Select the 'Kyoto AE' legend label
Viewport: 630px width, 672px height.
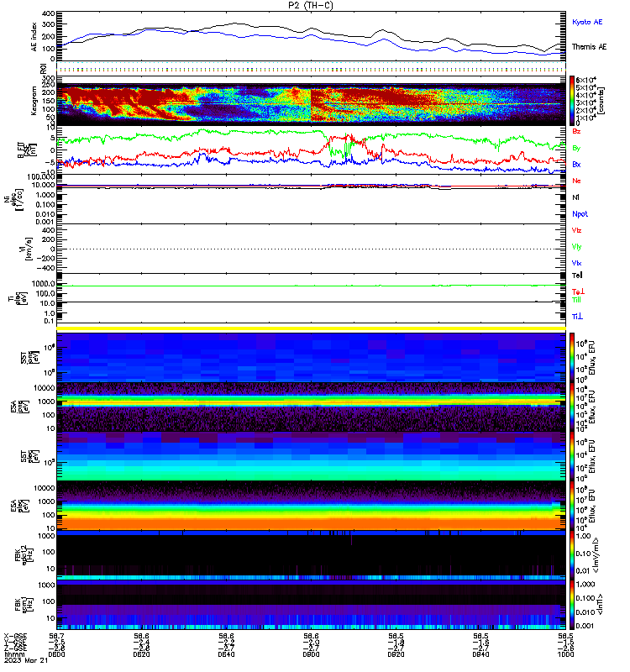(x=587, y=22)
